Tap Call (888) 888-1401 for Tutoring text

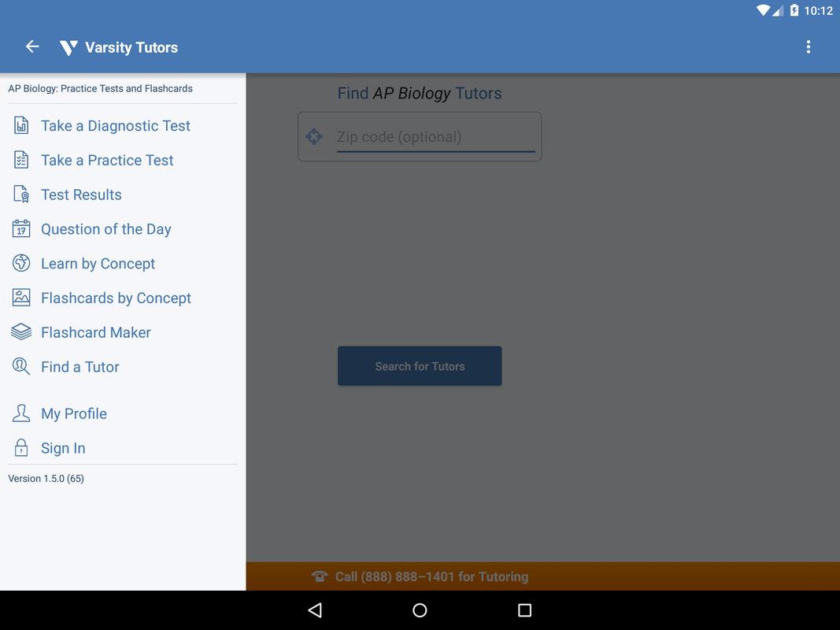click(431, 576)
